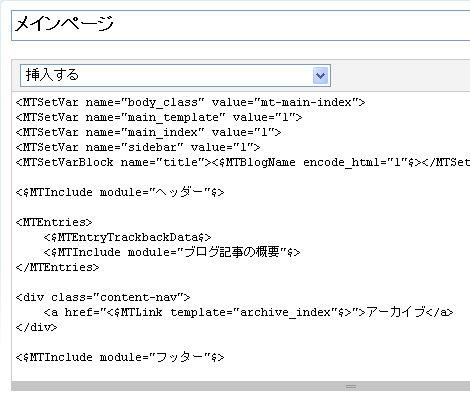Click the main_index MTSetVar line
Image resolution: width=470 pixels, height=402 pixels.
click(x=148, y=132)
